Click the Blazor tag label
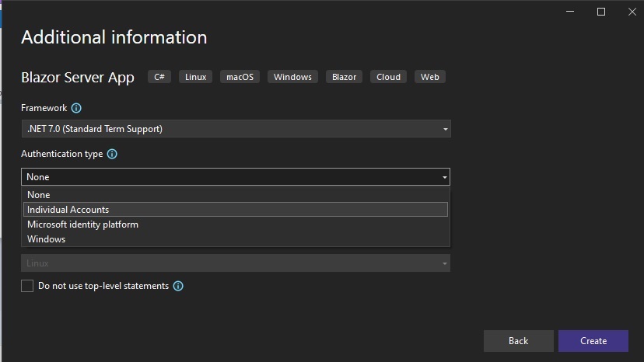 pos(345,77)
